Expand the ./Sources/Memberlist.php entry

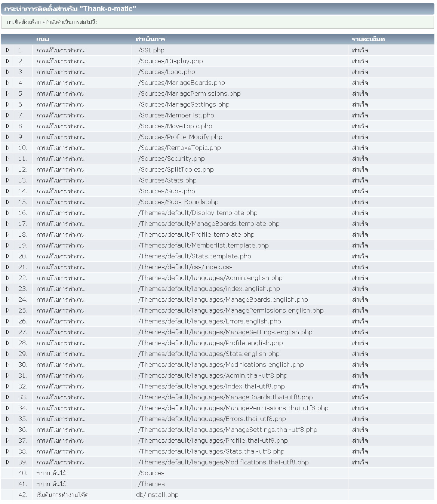[x=7, y=115]
